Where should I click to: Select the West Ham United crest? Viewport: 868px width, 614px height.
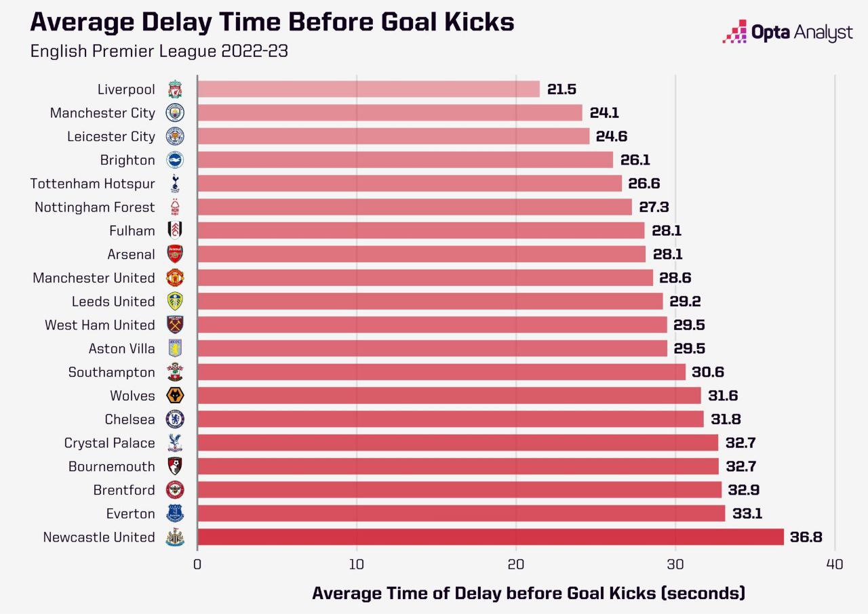point(175,325)
